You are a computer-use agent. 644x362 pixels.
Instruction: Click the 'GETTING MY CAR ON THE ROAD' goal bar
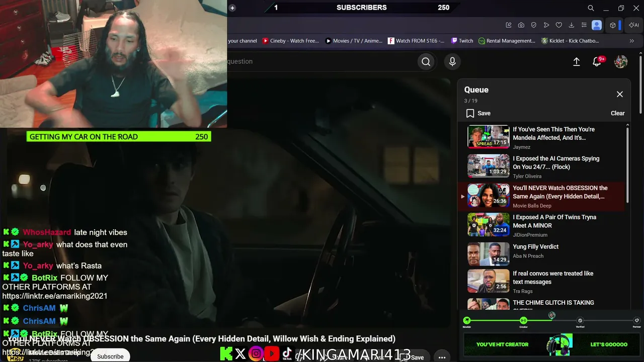pos(119,137)
